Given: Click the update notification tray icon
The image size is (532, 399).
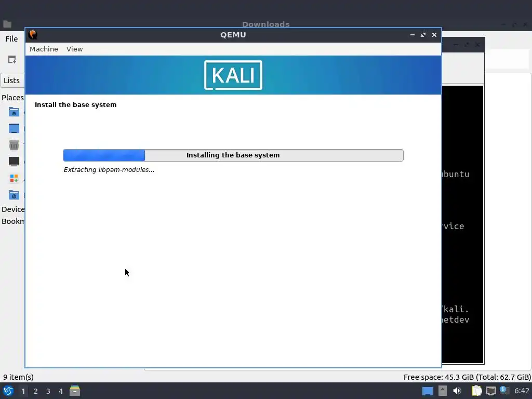Looking at the screenshot, I should 504,391.
